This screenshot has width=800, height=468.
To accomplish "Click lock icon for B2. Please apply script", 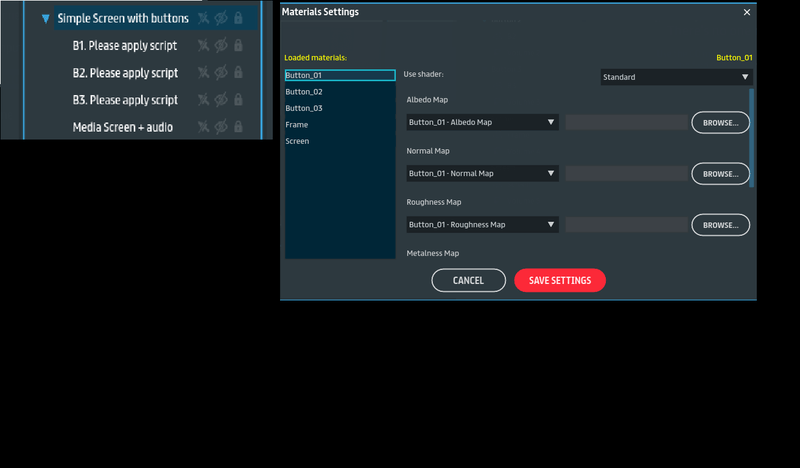I will 238,73.
